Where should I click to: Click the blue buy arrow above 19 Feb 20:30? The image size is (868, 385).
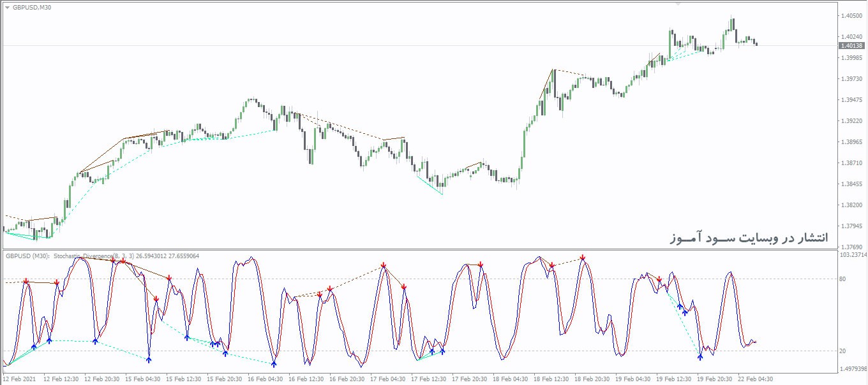pos(700,356)
